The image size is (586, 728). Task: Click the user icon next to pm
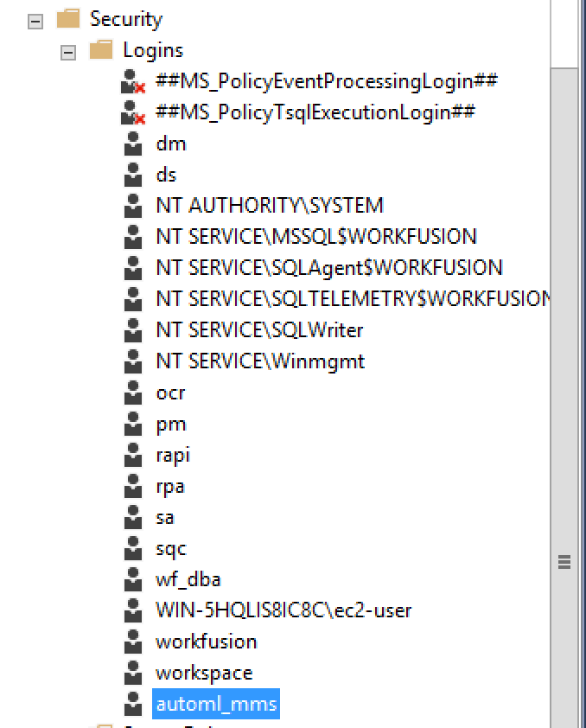[x=133, y=424]
